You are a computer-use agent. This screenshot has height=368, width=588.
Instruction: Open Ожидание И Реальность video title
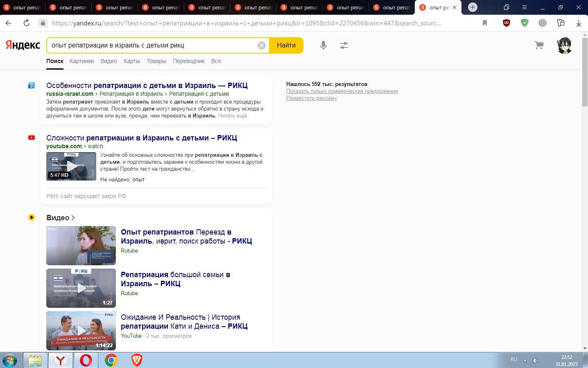184,322
